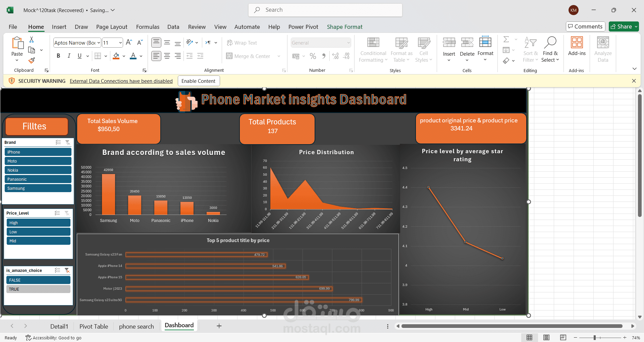644x342 pixels.
Task: Open the font name dropdown
Action: pyautogui.click(x=99, y=43)
